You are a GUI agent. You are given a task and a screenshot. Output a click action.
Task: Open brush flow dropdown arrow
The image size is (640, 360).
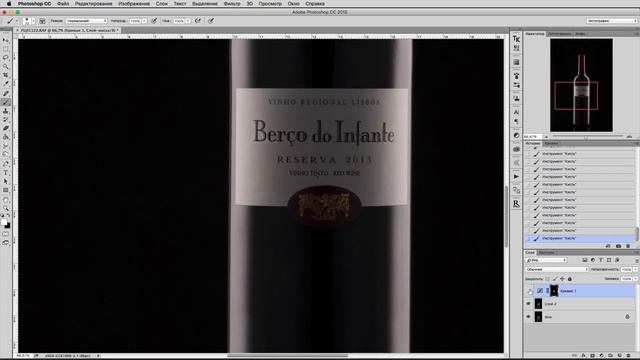[x=188, y=21]
